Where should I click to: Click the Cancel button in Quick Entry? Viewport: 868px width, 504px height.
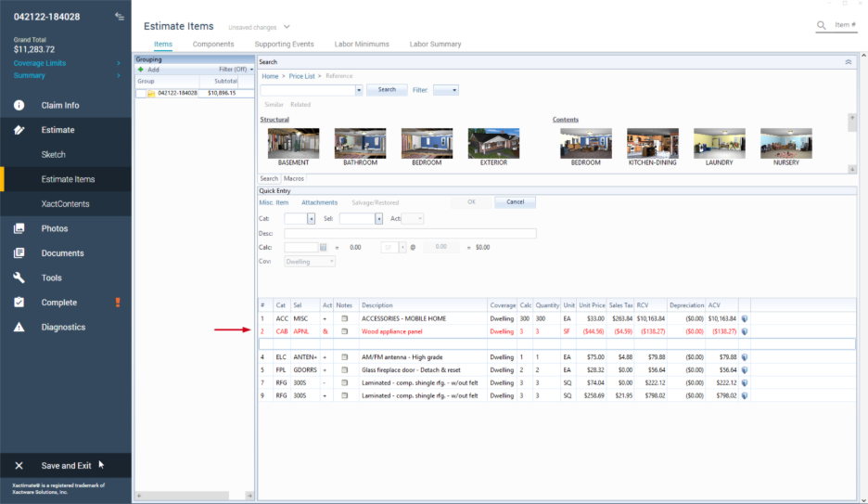[x=515, y=202]
